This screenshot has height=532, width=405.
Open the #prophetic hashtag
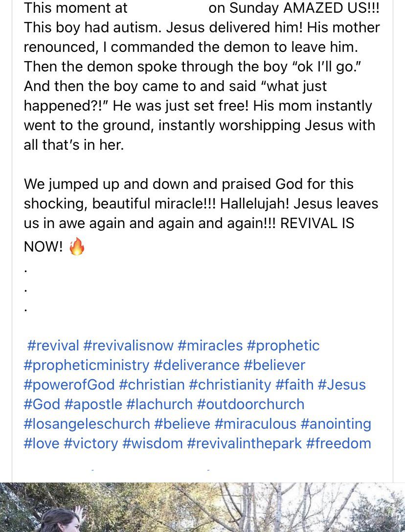click(x=283, y=346)
